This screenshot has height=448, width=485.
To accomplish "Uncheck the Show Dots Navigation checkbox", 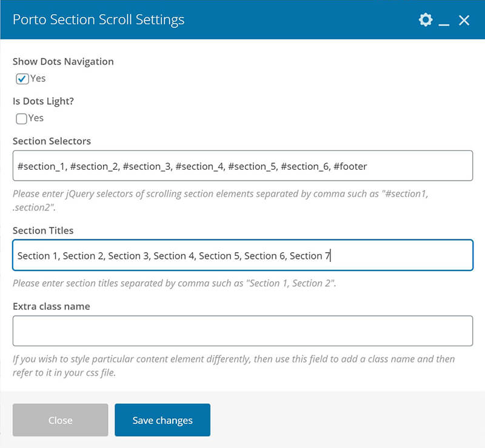I will tap(22, 79).
